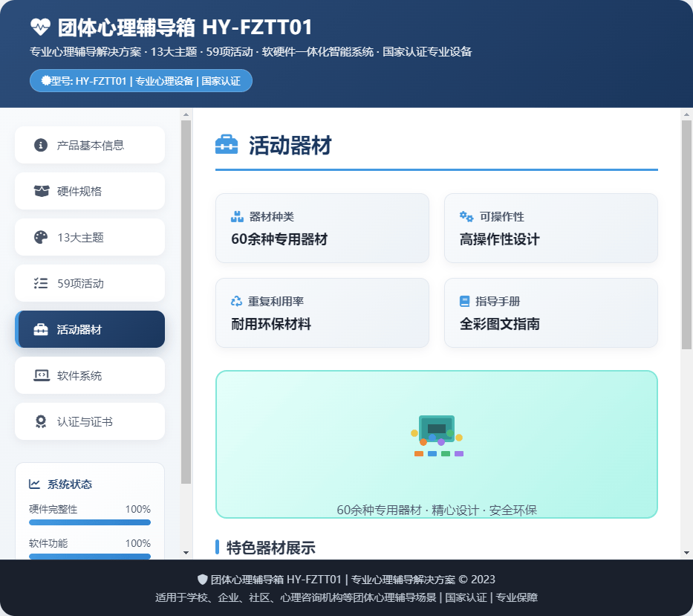Click the toolbox icon next to 活动器材 heading
Viewport: 693px width, 616px height.
[x=227, y=145]
